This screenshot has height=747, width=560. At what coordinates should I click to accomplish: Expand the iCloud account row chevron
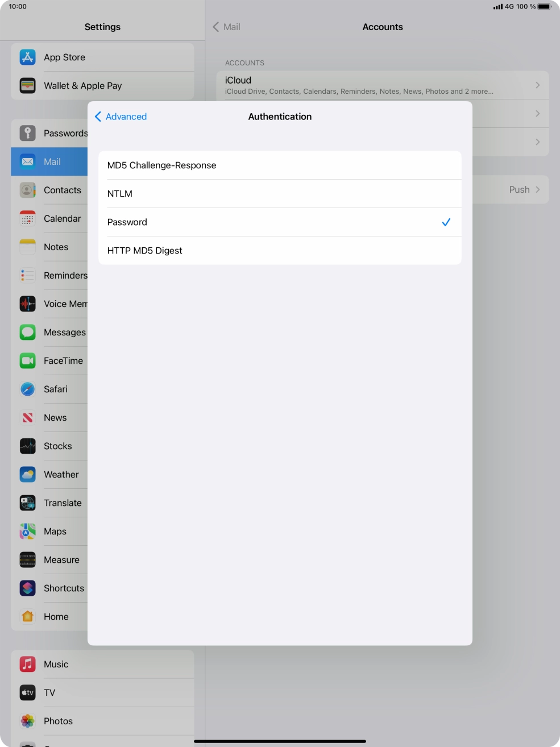point(537,85)
